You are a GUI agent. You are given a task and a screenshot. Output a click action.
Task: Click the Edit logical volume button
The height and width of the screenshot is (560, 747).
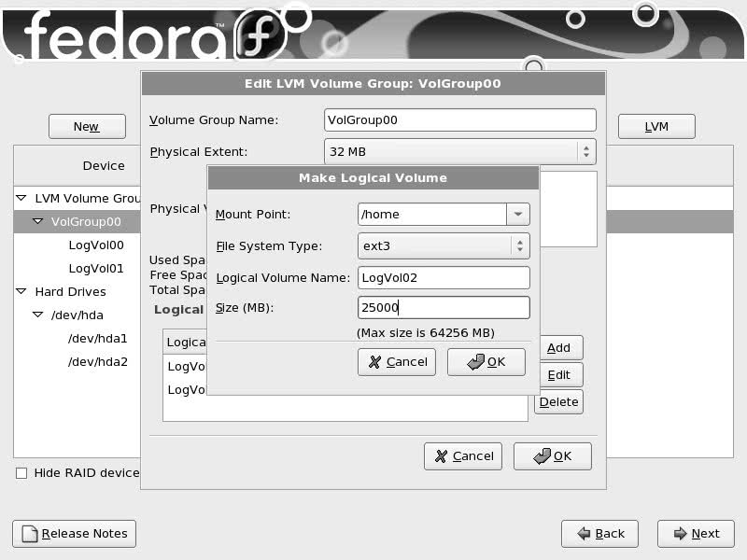(561, 375)
